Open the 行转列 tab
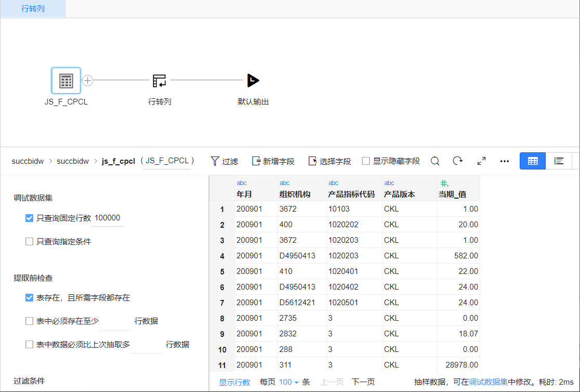Image resolution: width=580 pixels, height=392 pixels. pos(33,9)
